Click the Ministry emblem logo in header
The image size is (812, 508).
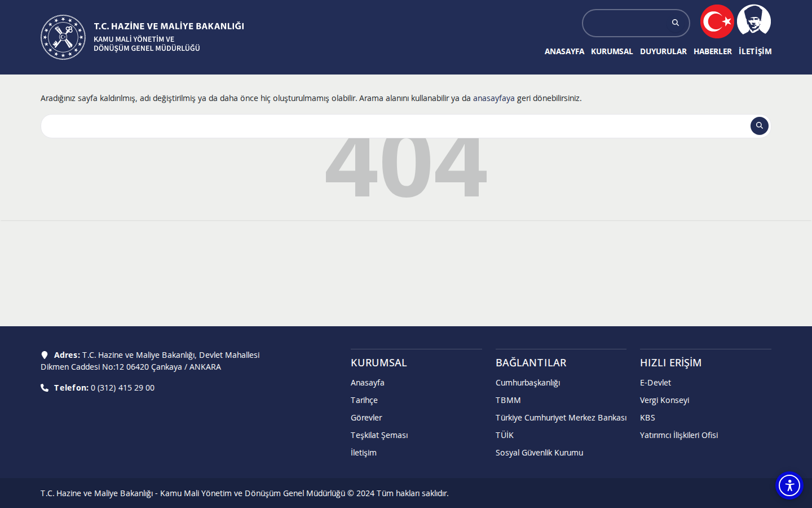point(63,37)
